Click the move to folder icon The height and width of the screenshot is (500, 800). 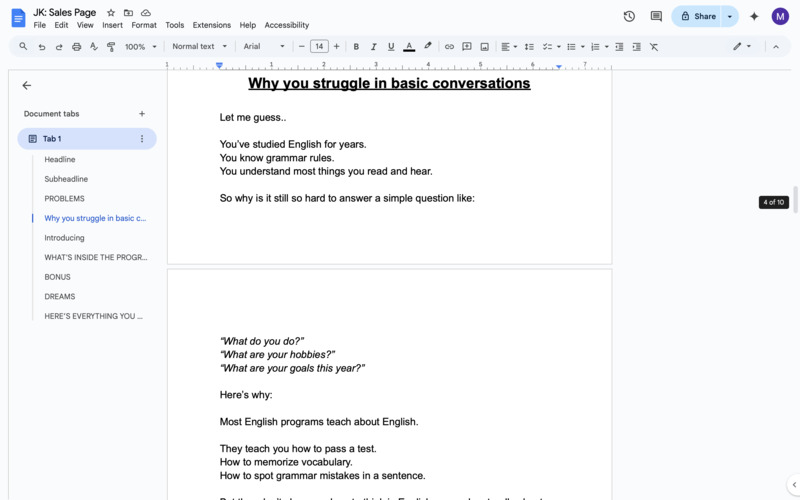pos(128,13)
